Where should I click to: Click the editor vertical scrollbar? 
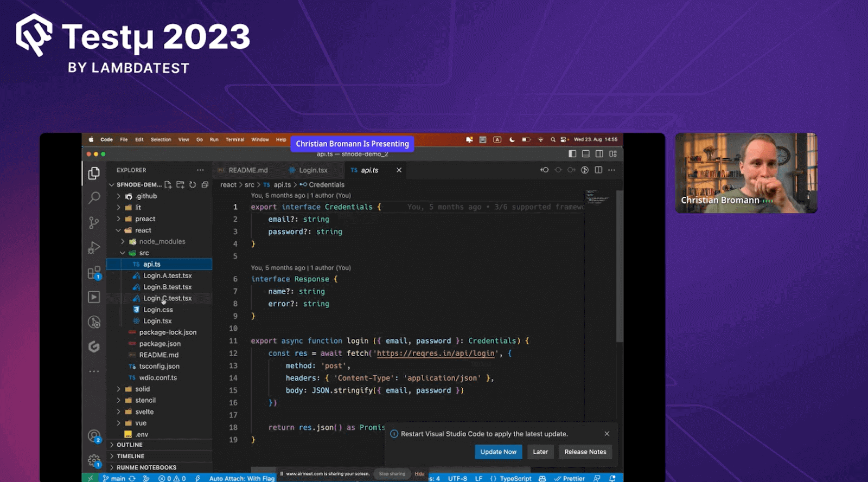click(x=620, y=266)
